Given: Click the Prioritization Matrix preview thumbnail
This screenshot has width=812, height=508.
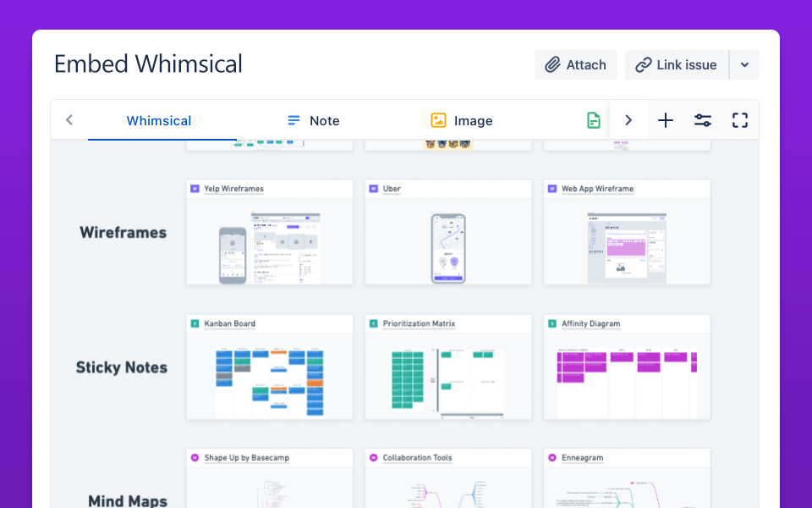Looking at the screenshot, I should [x=448, y=376].
